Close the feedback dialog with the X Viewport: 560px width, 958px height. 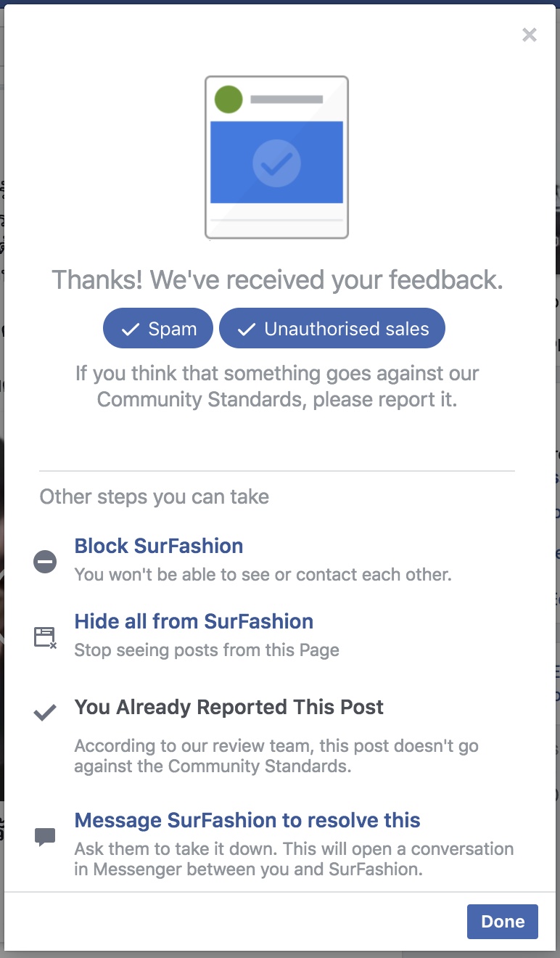point(530,35)
